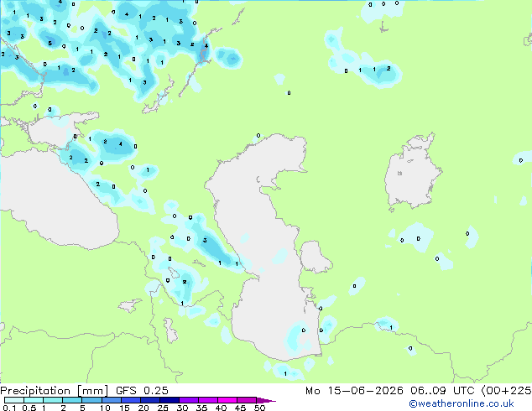Image resolution: width=532 pixels, height=411 pixels.
Task: Select the 'GFS 0.25' model label
Action: pos(142,390)
